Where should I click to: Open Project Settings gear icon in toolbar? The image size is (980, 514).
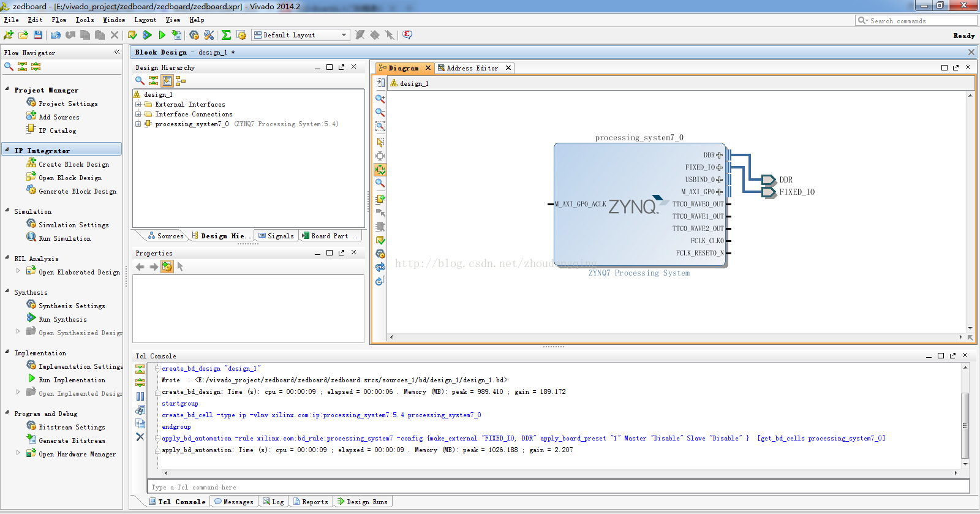pyautogui.click(x=194, y=36)
